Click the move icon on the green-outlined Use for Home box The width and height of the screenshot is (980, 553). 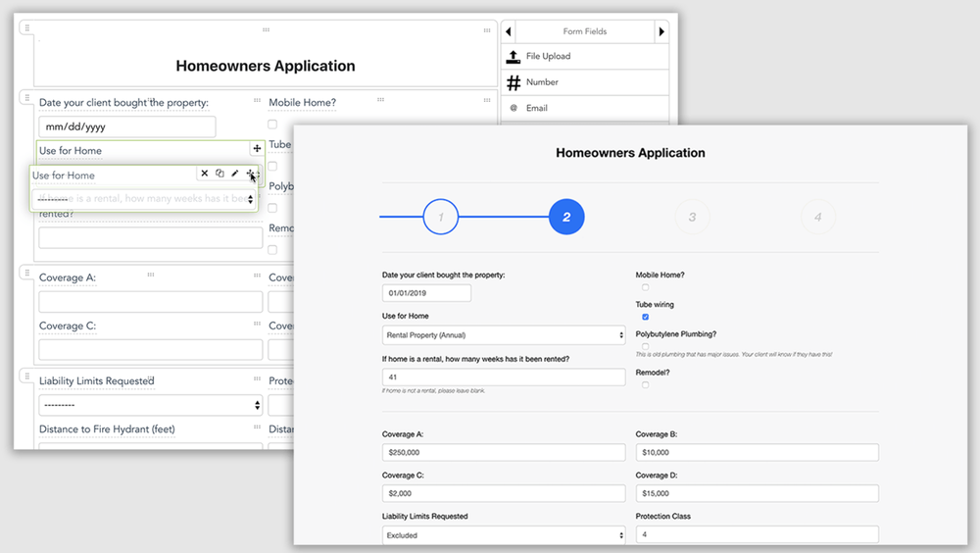[x=257, y=148]
